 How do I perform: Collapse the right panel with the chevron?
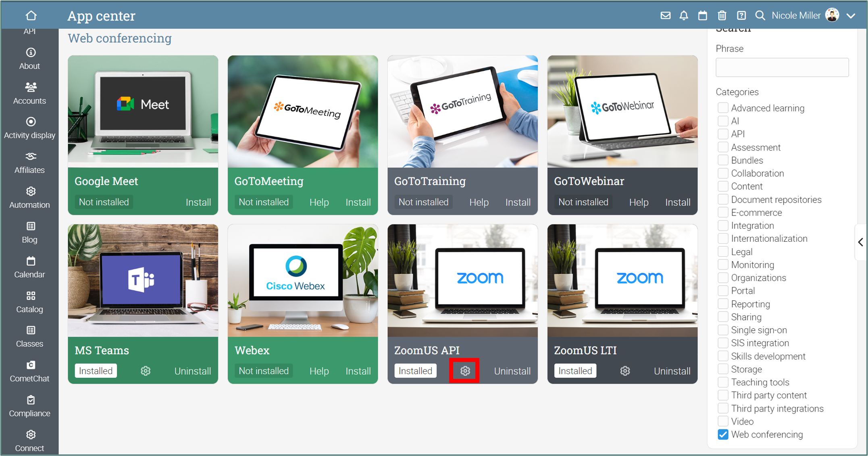[861, 242]
